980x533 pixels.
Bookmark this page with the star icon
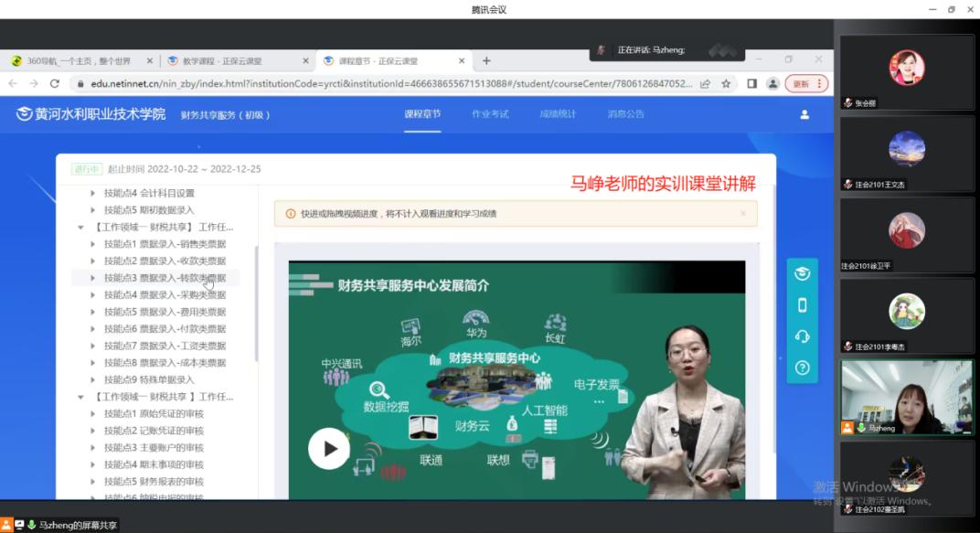(x=726, y=83)
